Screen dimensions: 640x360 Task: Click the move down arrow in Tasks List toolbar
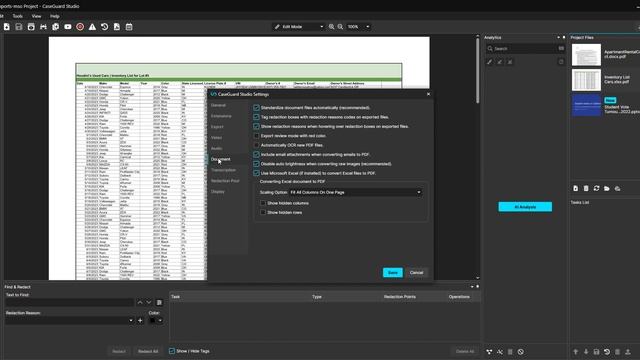(586, 352)
